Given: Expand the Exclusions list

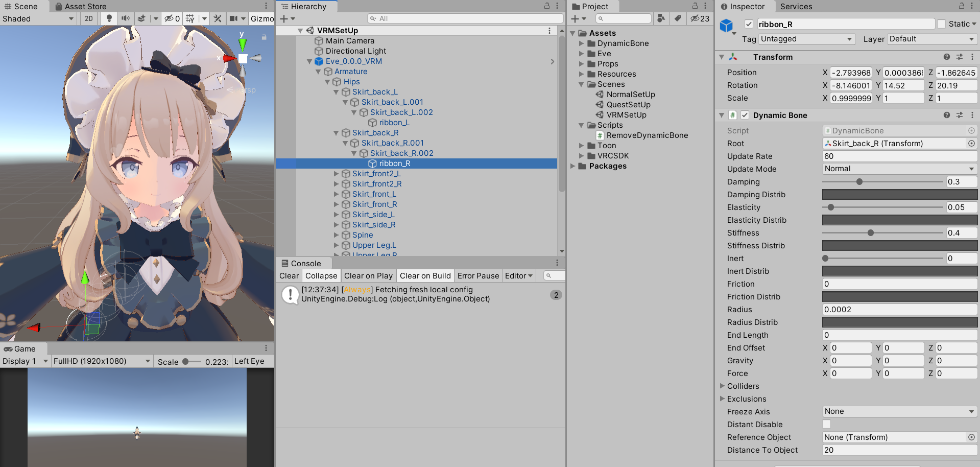Looking at the screenshot, I should tap(723, 399).
